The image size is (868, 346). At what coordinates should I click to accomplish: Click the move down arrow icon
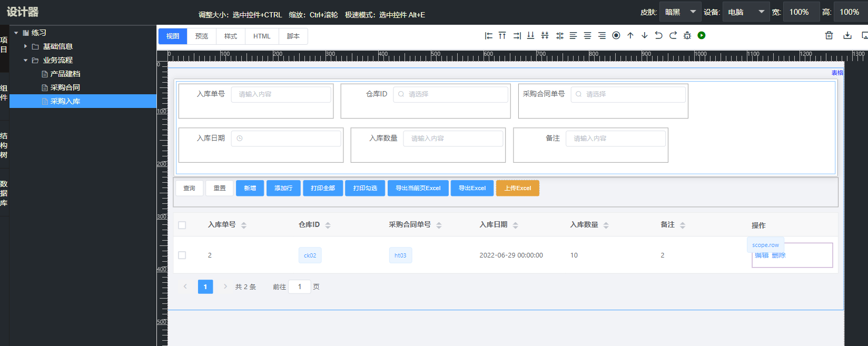[645, 35]
